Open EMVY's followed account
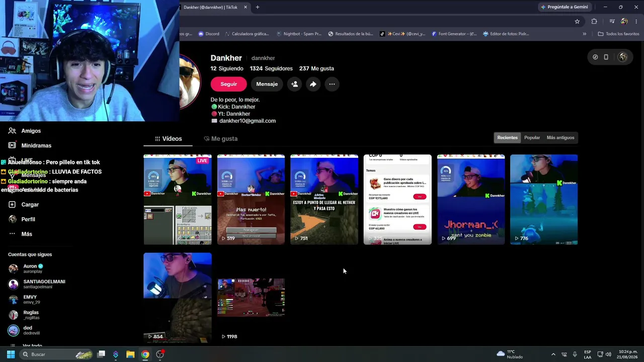This screenshot has height=362, width=644. [24, 300]
